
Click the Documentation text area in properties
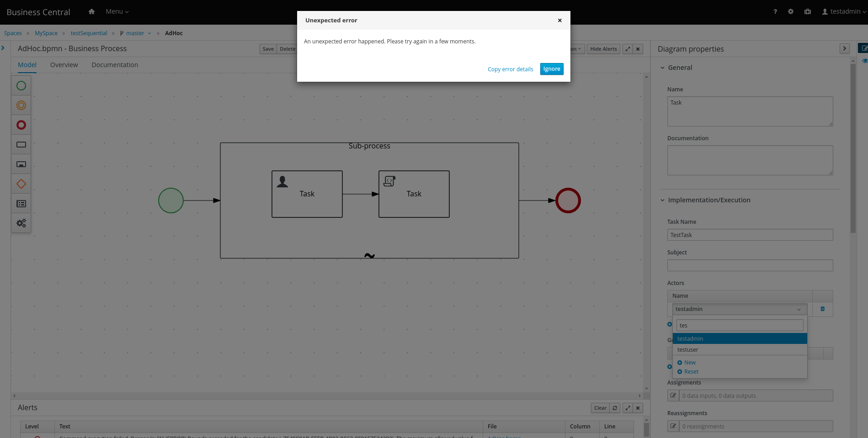tap(750, 160)
